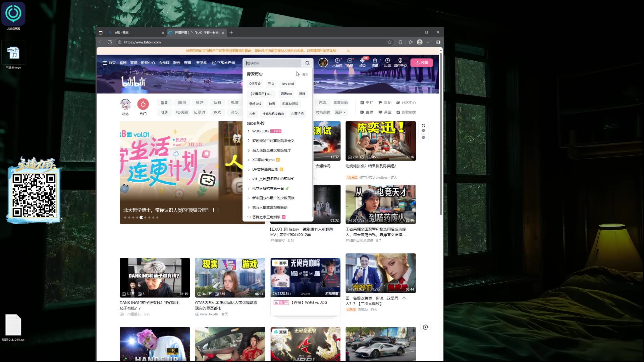Open the 陈奕迅 barbecue video thumbnail

[x=381, y=141]
